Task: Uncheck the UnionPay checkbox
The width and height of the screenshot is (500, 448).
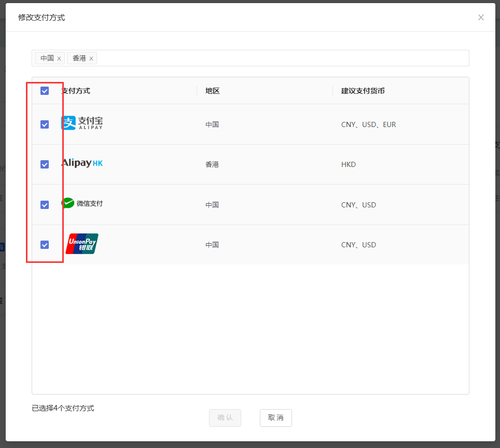Action: pos(45,245)
